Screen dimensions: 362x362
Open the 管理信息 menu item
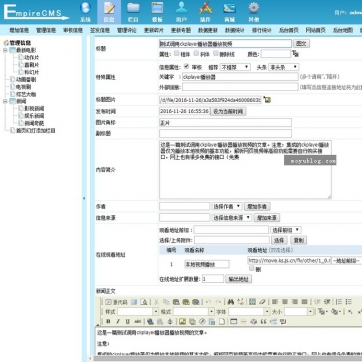click(x=46, y=30)
